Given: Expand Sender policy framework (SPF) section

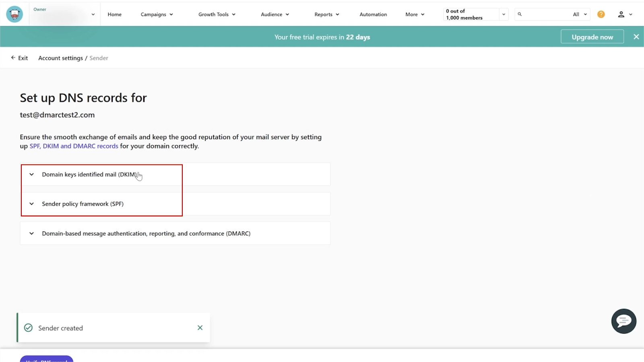Looking at the screenshot, I should [x=83, y=204].
